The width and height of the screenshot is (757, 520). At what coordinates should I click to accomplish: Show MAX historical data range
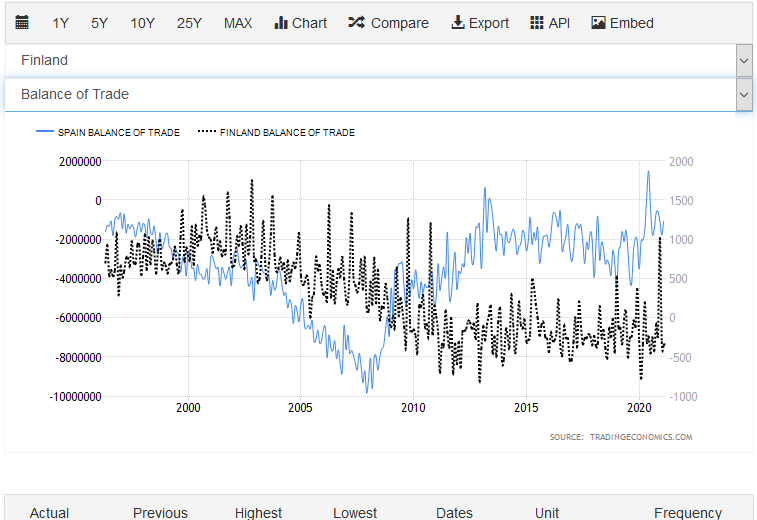(238, 23)
